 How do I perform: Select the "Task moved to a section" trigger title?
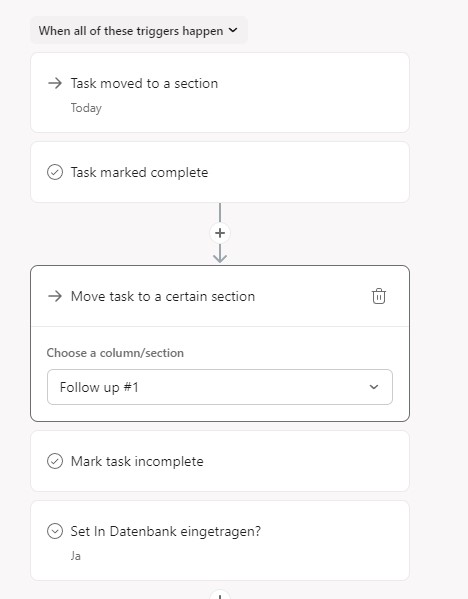point(144,83)
